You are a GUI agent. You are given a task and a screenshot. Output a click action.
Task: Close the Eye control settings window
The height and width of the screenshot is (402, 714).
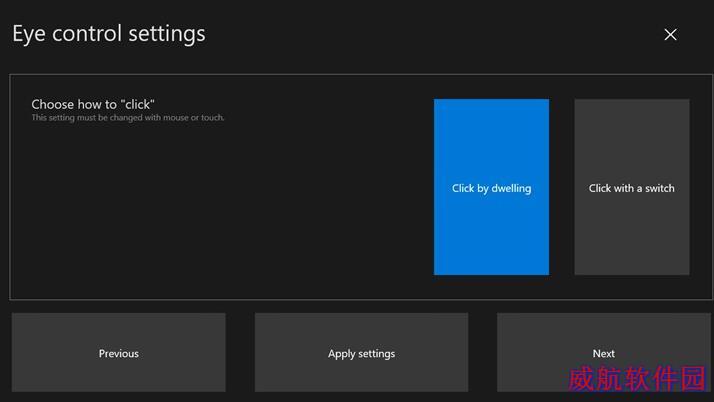(670, 35)
